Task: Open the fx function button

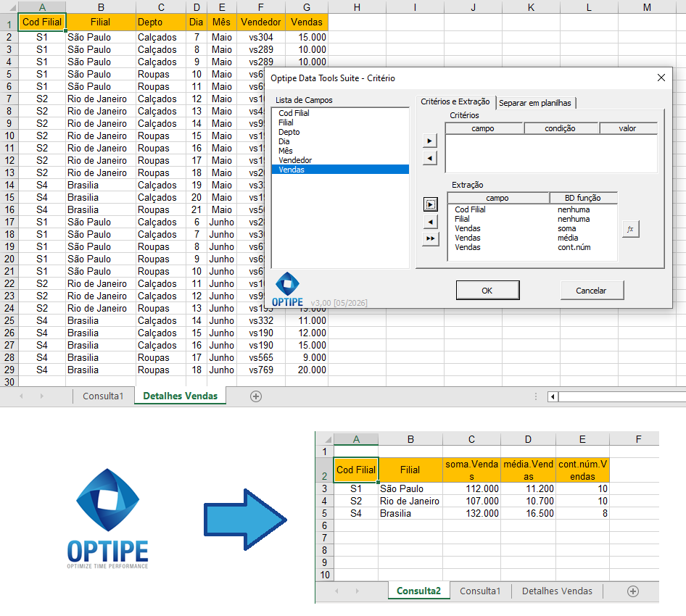Action: point(630,229)
